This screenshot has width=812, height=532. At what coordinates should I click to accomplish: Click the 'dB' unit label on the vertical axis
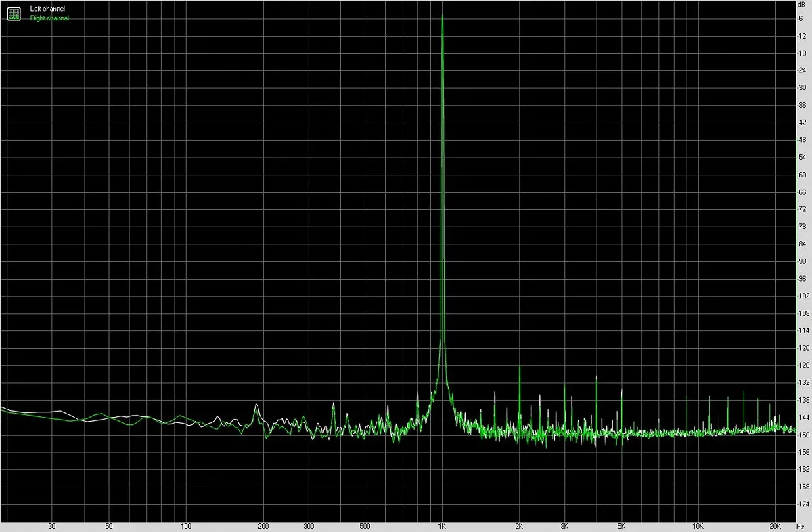(803, 5)
